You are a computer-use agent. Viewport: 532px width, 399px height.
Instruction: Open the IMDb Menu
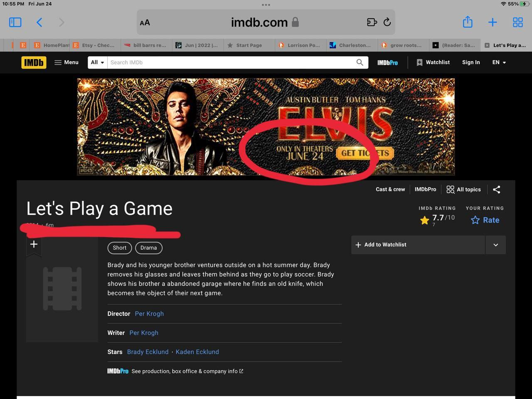pyautogui.click(x=66, y=62)
